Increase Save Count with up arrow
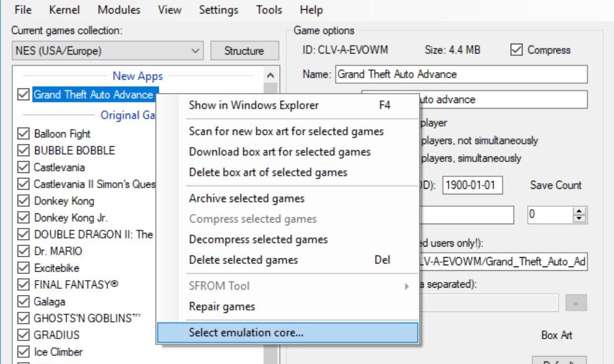The image size is (614, 364). 580,211
